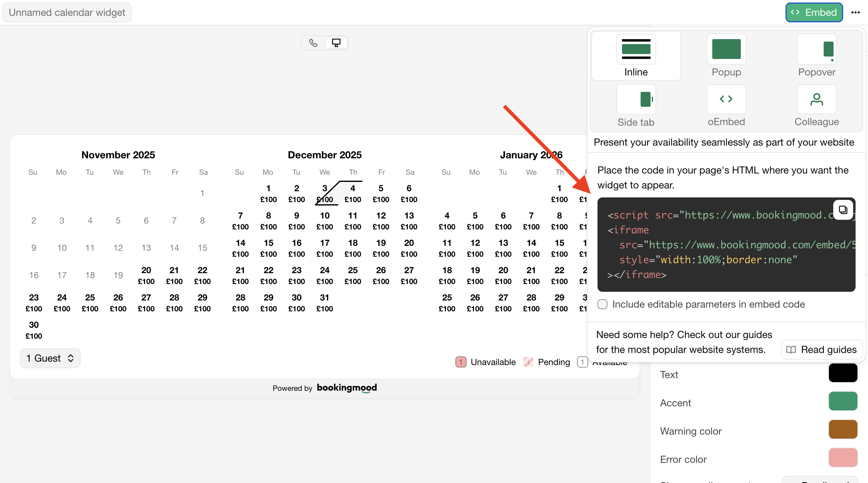
Task: Select the Inline embed type icon
Action: (x=636, y=49)
